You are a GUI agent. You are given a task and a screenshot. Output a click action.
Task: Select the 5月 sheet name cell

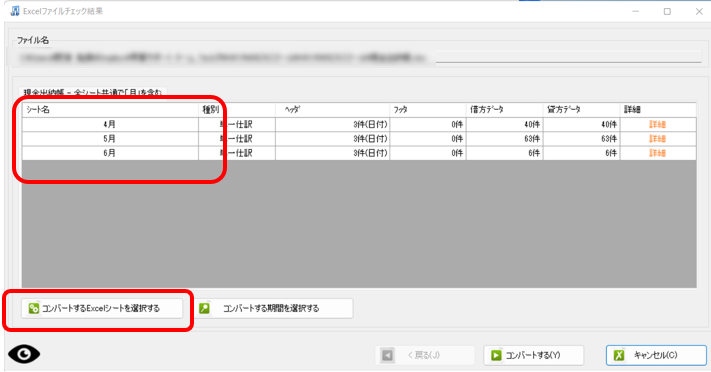coord(110,139)
